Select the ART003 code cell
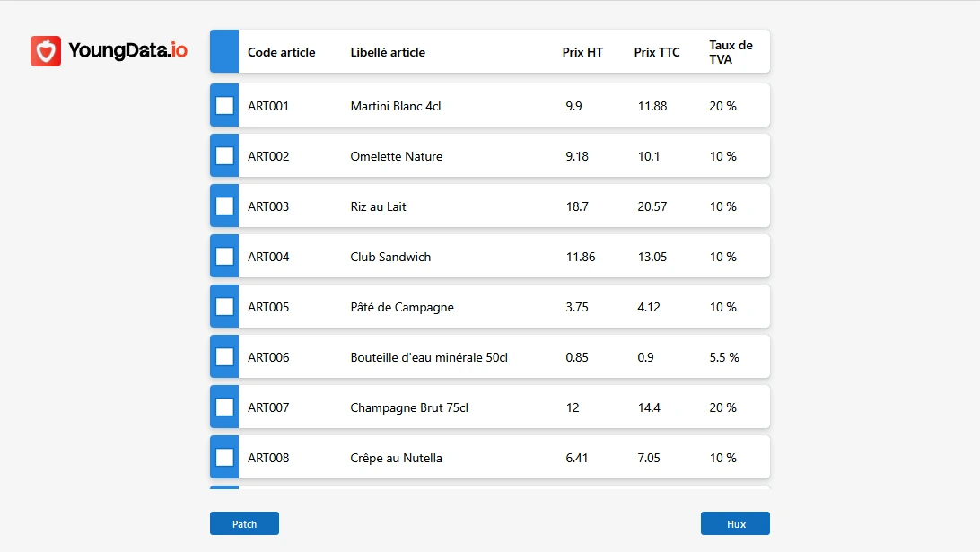The image size is (980, 552). 268,207
